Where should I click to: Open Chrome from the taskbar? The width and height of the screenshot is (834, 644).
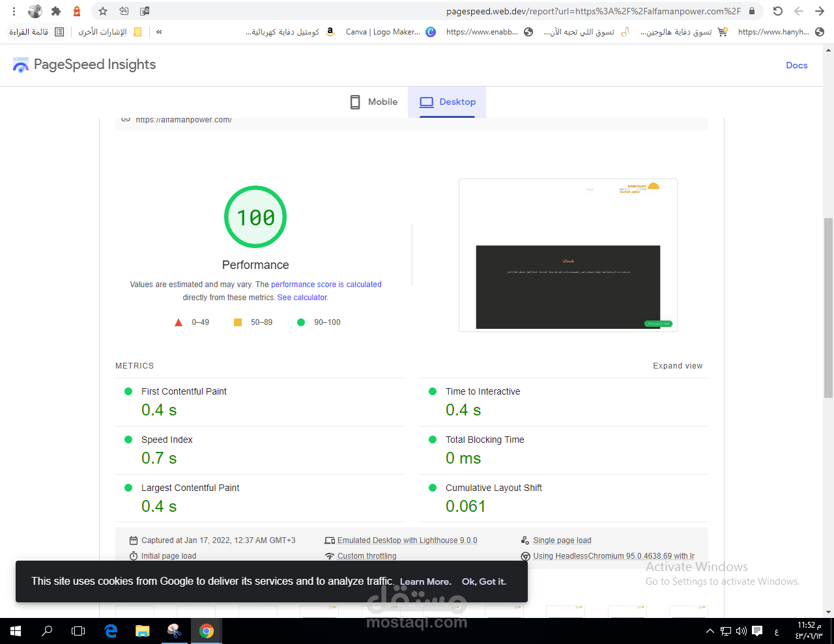click(207, 630)
